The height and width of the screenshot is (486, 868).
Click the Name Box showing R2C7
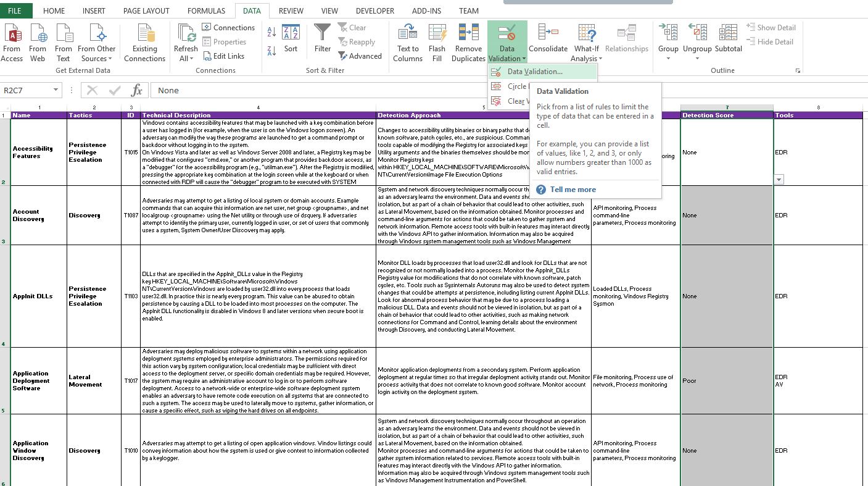pos(26,90)
